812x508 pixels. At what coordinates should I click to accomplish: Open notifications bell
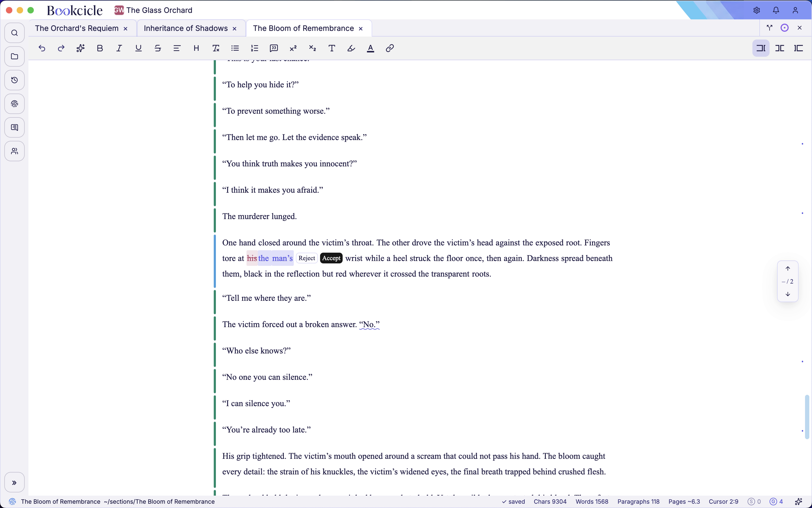point(776,10)
